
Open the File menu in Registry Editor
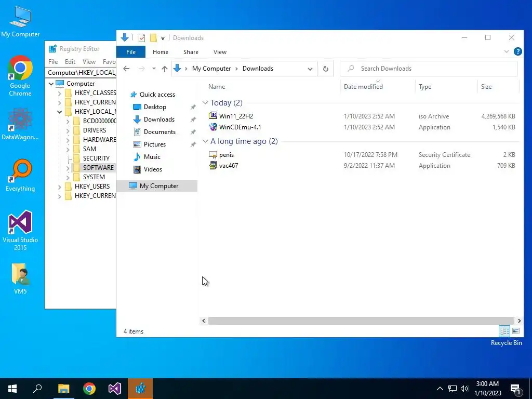coord(53,62)
